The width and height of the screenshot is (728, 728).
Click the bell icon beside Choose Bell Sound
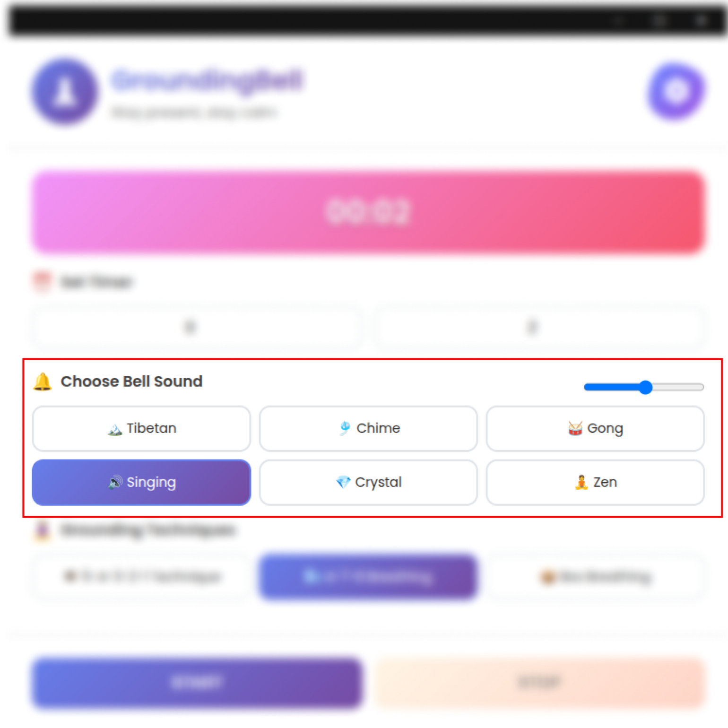pos(42,381)
